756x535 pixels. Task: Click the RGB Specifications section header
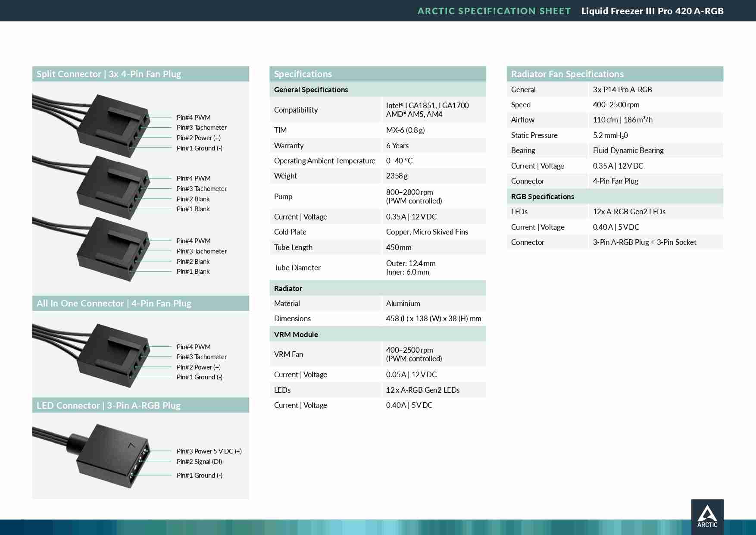pos(542,197)
